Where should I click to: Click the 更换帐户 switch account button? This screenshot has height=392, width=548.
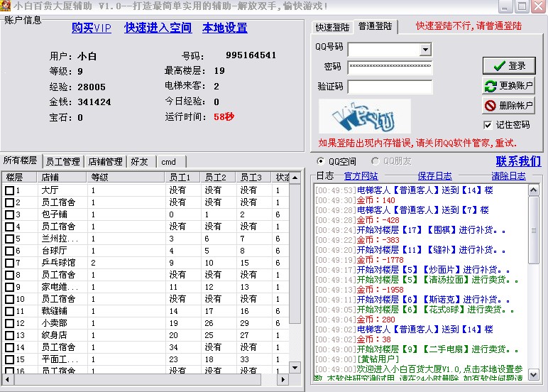tap(508, 86)
